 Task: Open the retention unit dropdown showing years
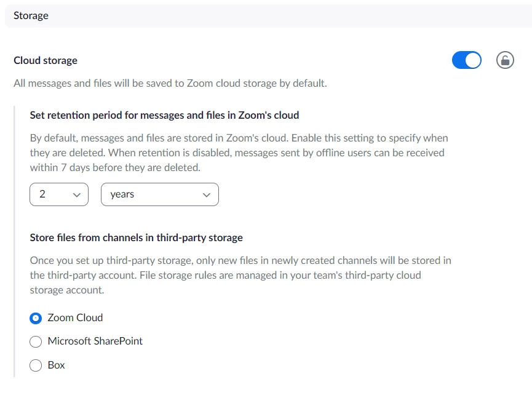[160, 194]
